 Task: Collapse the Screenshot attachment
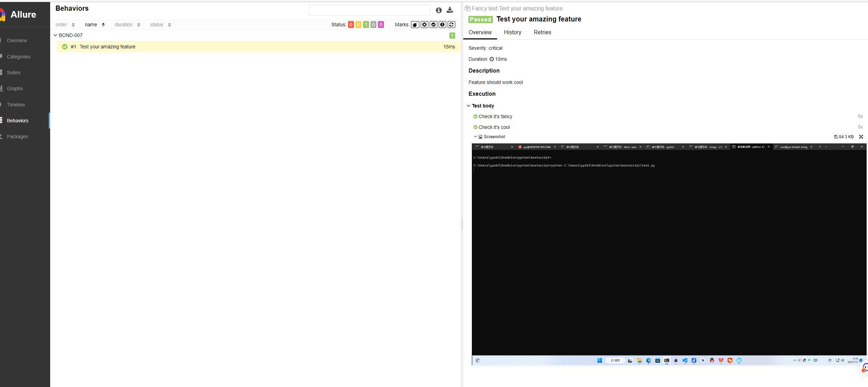coord(475,137)
